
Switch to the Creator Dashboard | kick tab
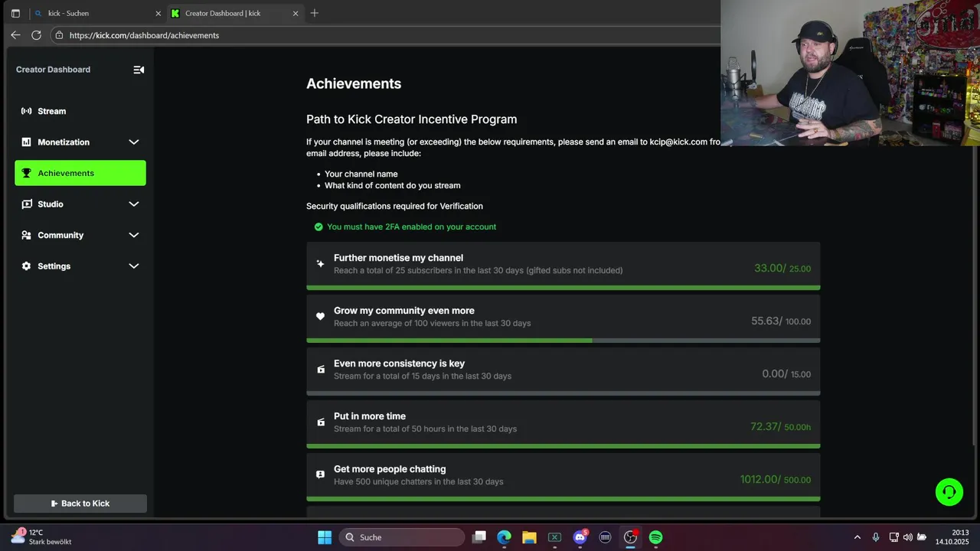235,13
